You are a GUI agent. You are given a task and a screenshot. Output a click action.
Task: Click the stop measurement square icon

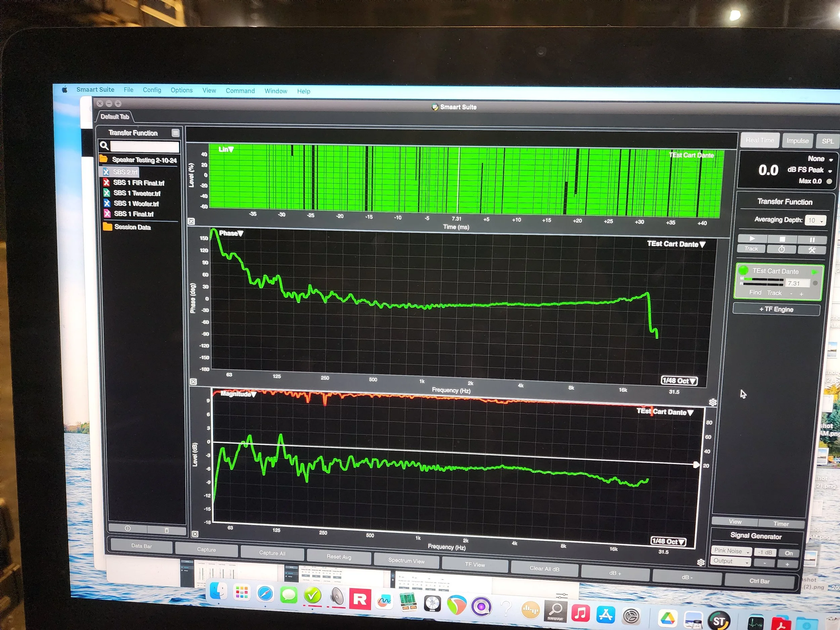(x=782, y=239)
